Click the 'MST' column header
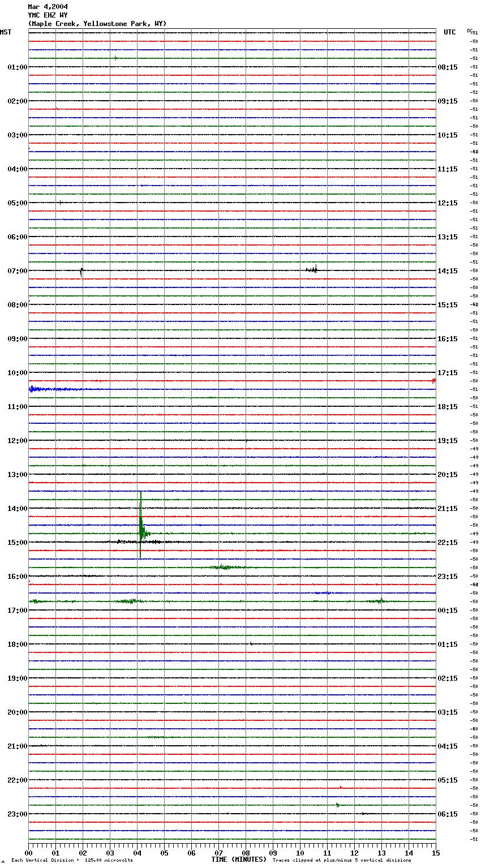The height and width of the screenshot is (868, 481). point(6,32)
